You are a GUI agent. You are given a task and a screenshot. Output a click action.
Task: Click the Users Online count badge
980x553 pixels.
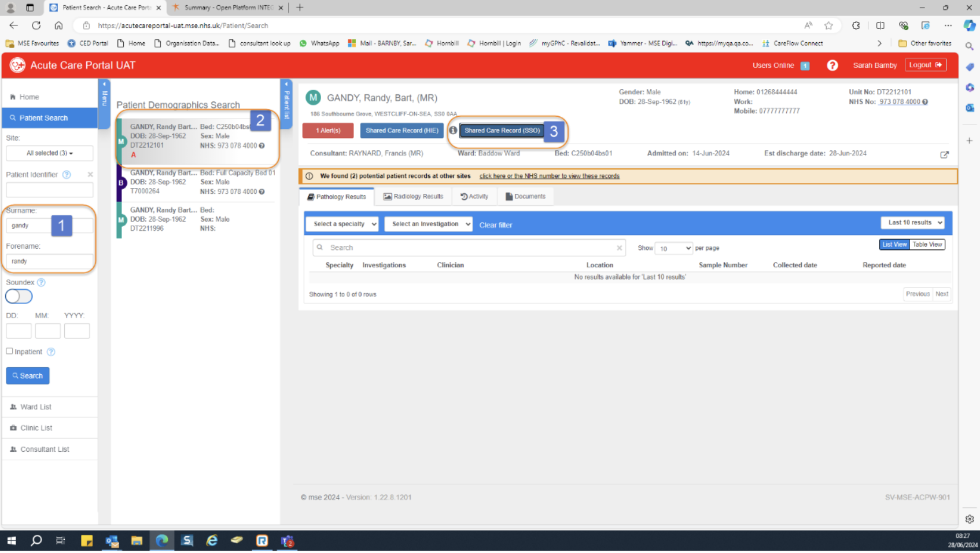coord(805,66)
